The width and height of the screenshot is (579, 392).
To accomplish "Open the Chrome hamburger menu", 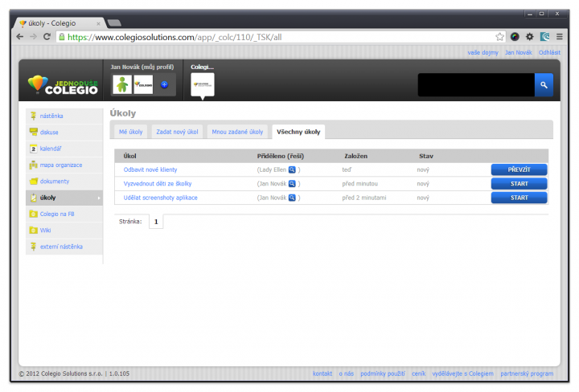I will pos(559,37).
